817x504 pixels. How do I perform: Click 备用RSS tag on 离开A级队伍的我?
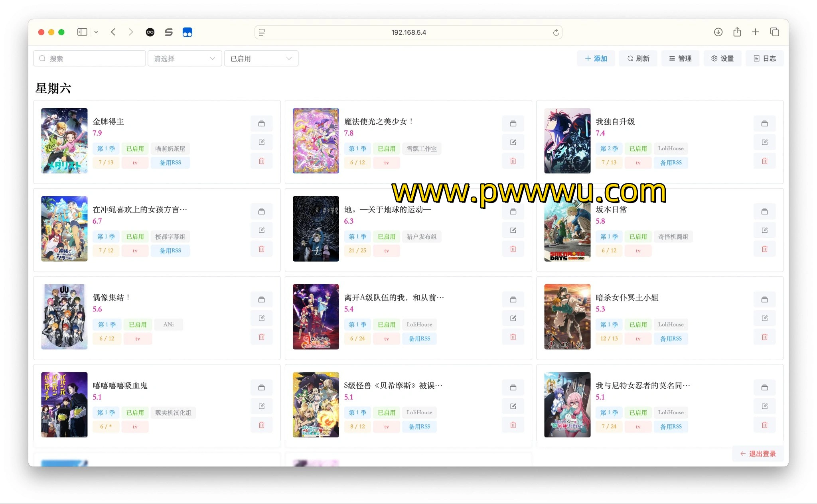click(x=419, y=339)
